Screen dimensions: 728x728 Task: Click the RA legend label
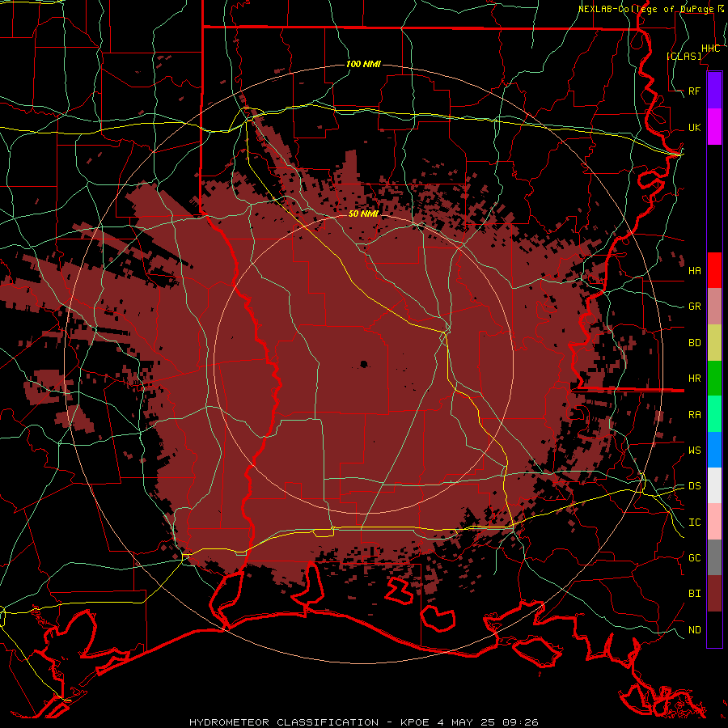694,415
